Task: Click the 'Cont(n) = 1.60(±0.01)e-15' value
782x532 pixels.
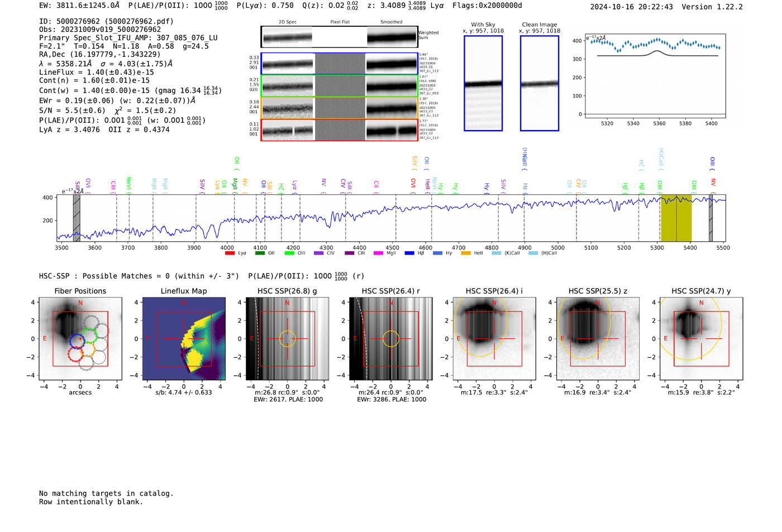Action: 94,80
